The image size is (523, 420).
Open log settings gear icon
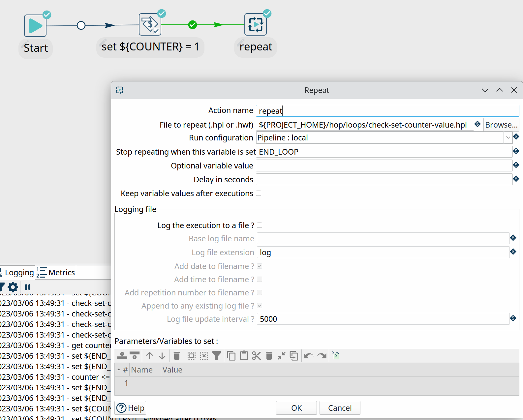[13, 287]
